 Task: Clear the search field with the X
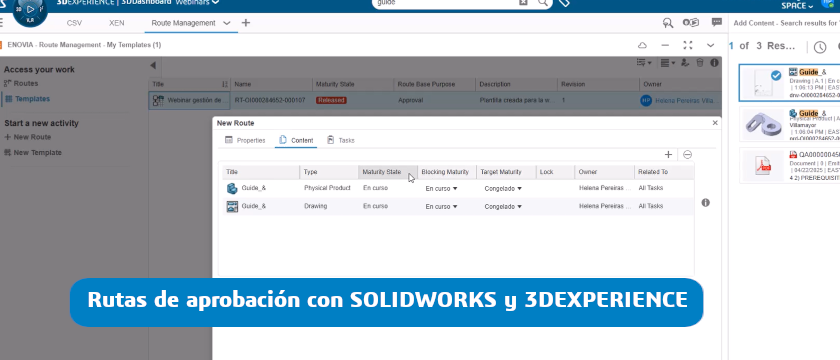click(523, 3)
